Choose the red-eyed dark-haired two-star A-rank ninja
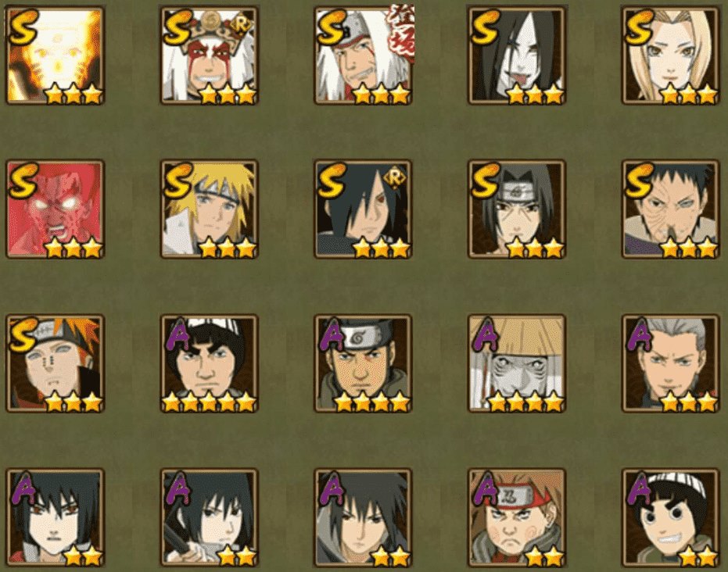Viewport: 728px width, 572px height. (55, 517)
